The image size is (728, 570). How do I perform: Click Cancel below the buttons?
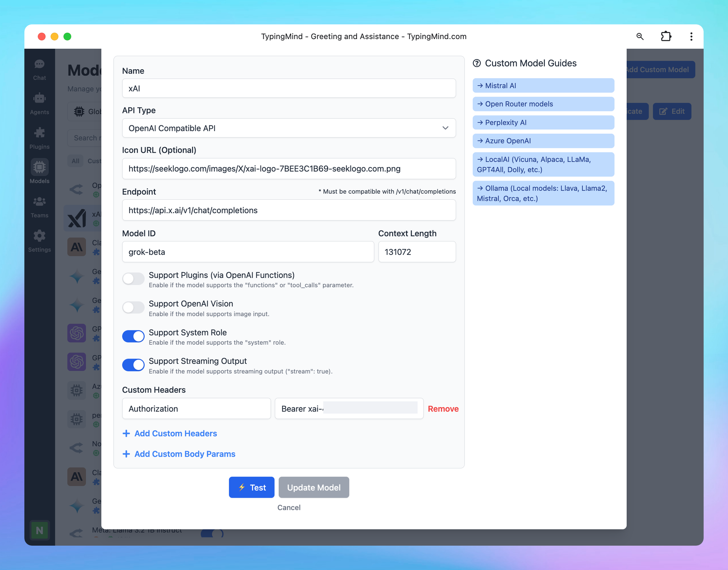point(289,508)
